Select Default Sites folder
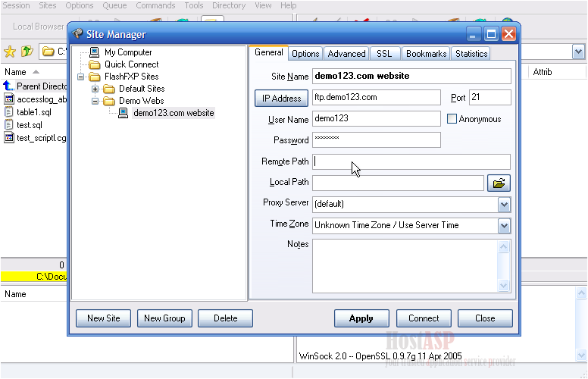588x379 pixels. click(x=142, y=89)
